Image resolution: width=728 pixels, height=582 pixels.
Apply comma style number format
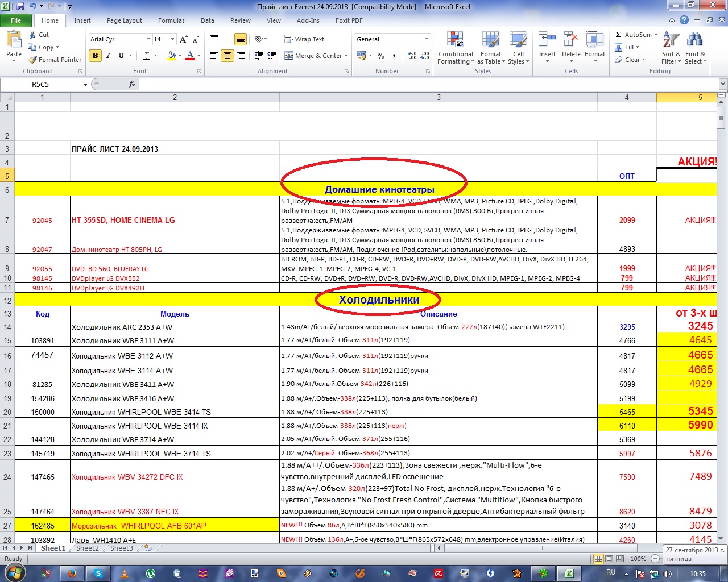tap(394, 56)
